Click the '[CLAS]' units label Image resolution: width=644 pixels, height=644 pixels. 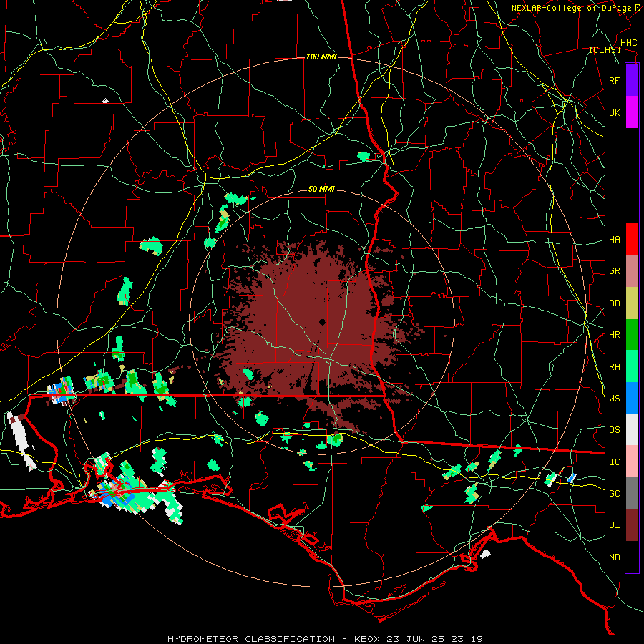point(605,50)
